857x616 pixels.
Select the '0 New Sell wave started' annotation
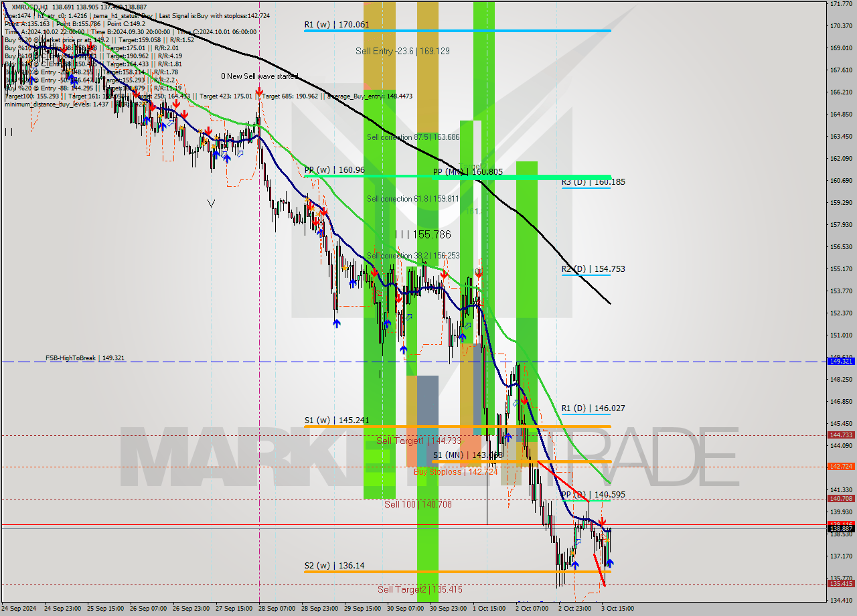[260, 76]
